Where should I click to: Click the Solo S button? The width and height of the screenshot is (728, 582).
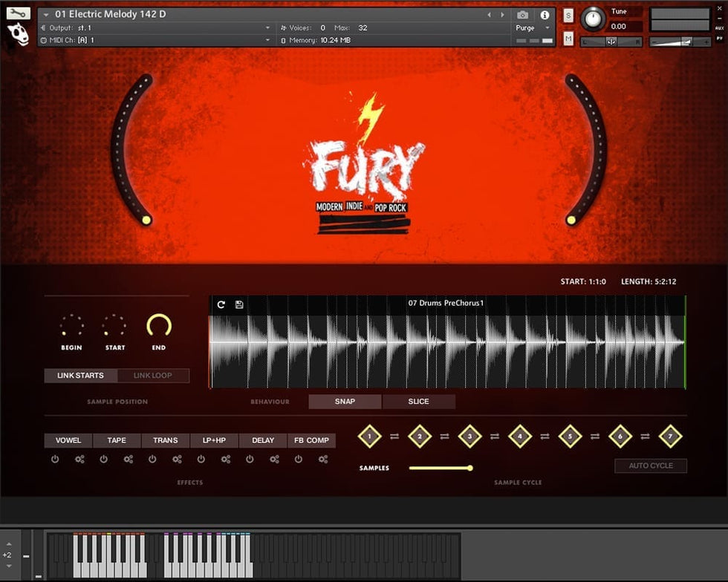[568, 16]
